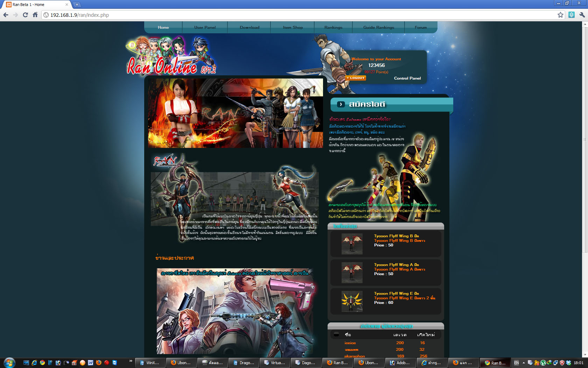Click the browser forward arrow
Image resolution: width=588 pixels, height=368 pixels.
15,15
